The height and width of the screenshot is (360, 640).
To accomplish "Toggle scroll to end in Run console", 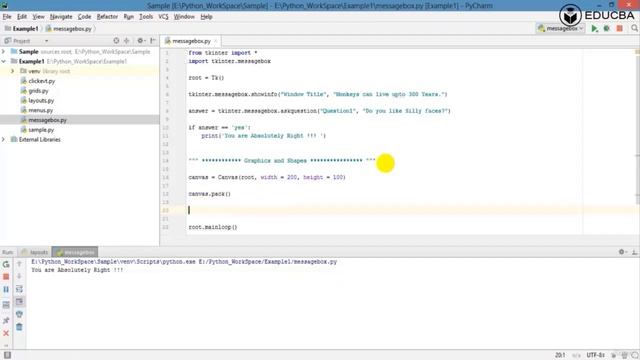I will pos(19,302).
